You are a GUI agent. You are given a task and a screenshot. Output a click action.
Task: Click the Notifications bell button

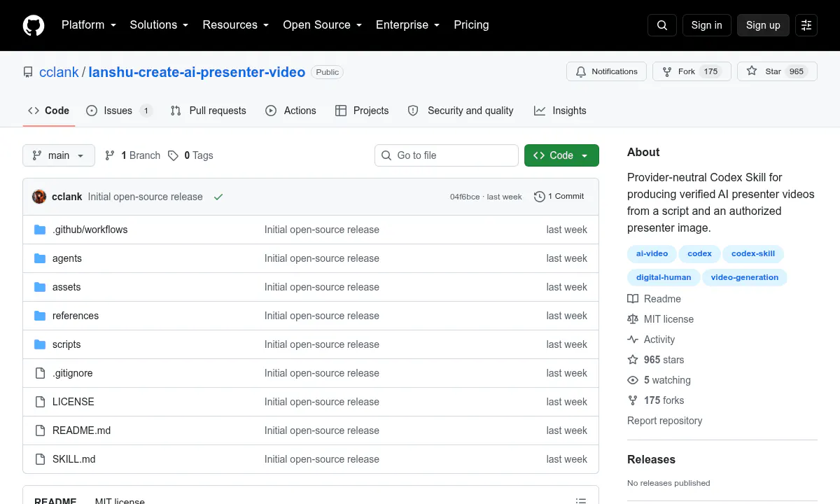click(x=606, y=71)
